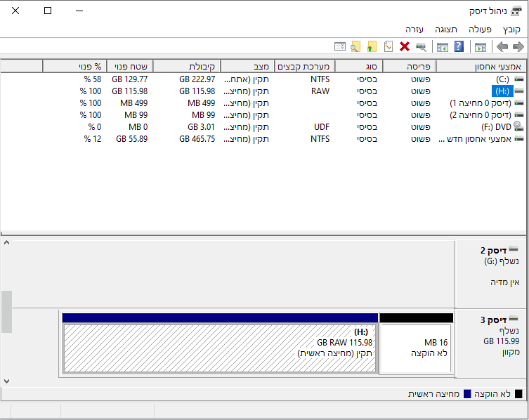The width and height of the screenshot is (529, 420).
Task: Click the list view settings toolbar icon
Action: tap(340, 46)
